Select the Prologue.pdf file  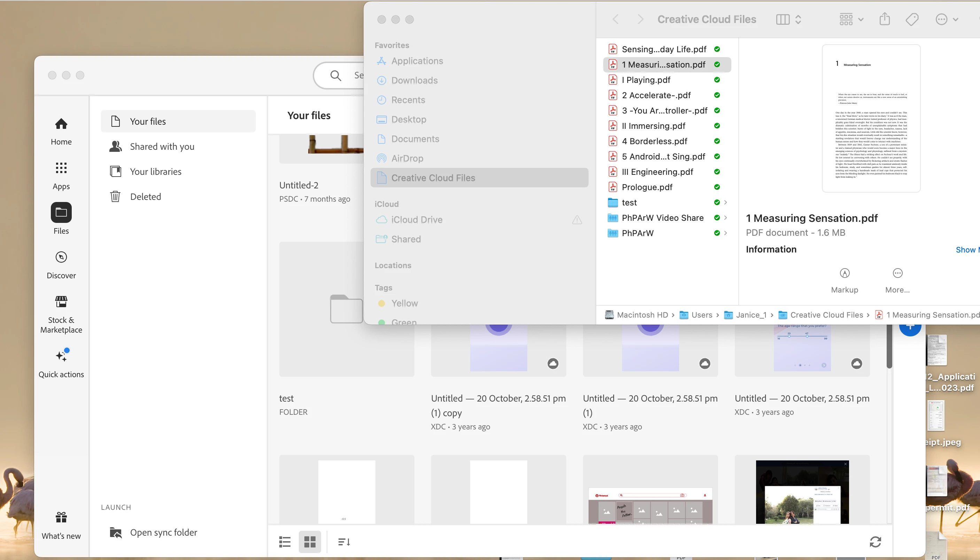[x=647, y=187]
